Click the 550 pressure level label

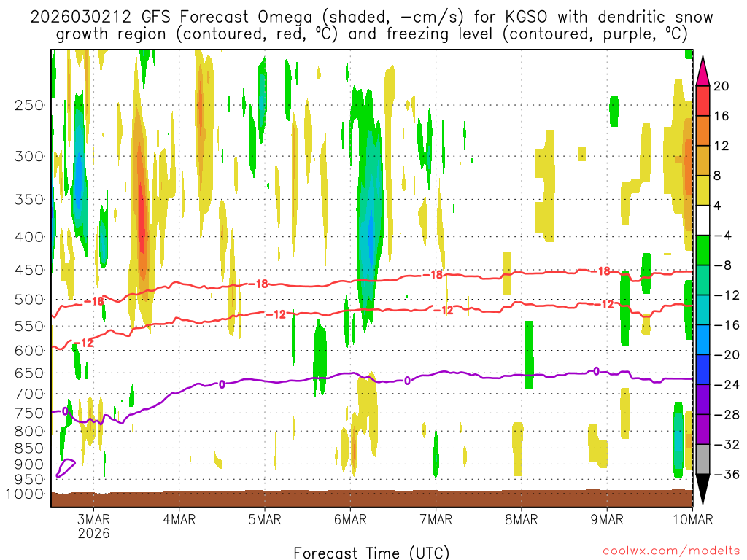pos(29,326)
